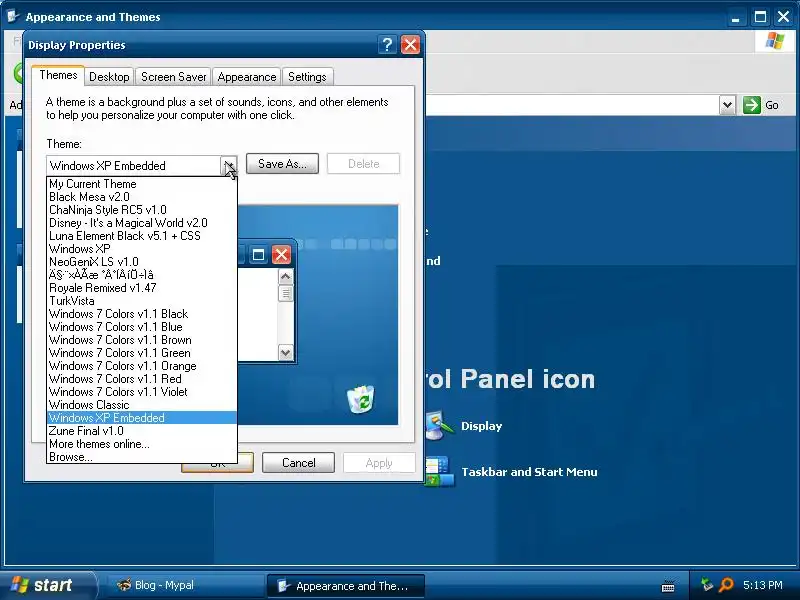Switch to the Desktop tab
The height and width of the screenshot is (600, 800).
[x=109, y=77]
